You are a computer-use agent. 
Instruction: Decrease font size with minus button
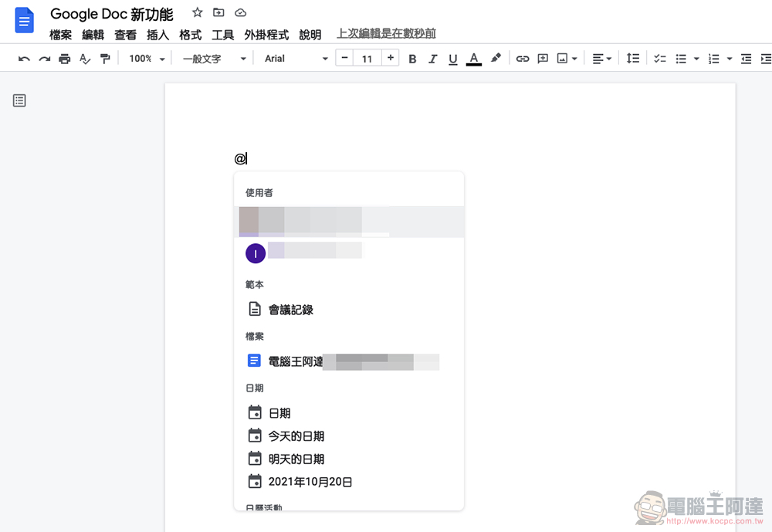(x=344, y=58)
